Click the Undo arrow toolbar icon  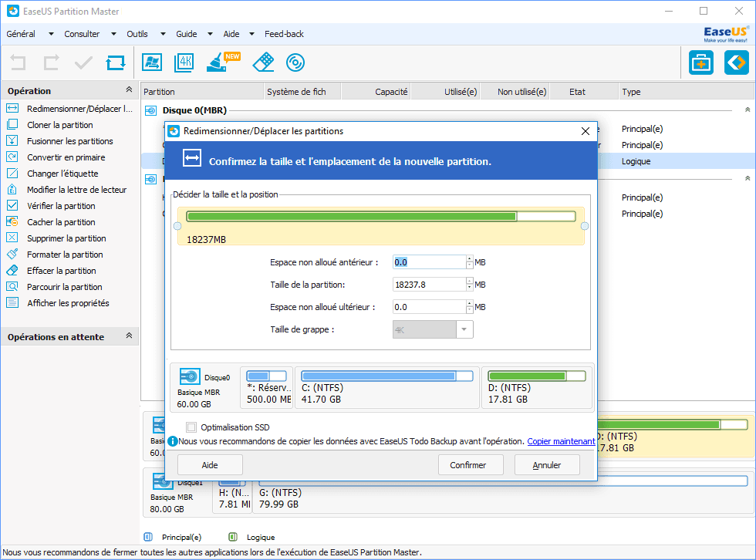(x=18, y=62)
